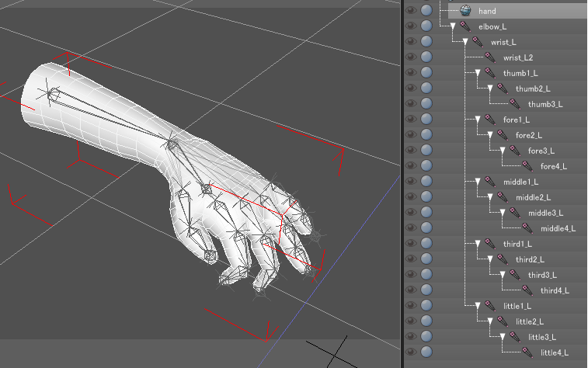The height and width of the screenshot is (368, 588).
Task: Toggle visibility eye of little1_L
Action: [411, 305]
